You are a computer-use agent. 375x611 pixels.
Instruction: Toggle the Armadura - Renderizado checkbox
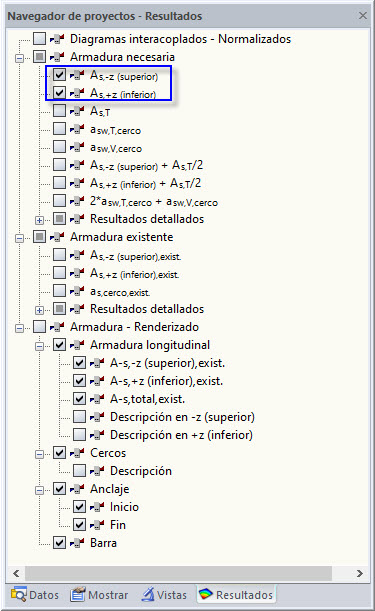(39, 327)
